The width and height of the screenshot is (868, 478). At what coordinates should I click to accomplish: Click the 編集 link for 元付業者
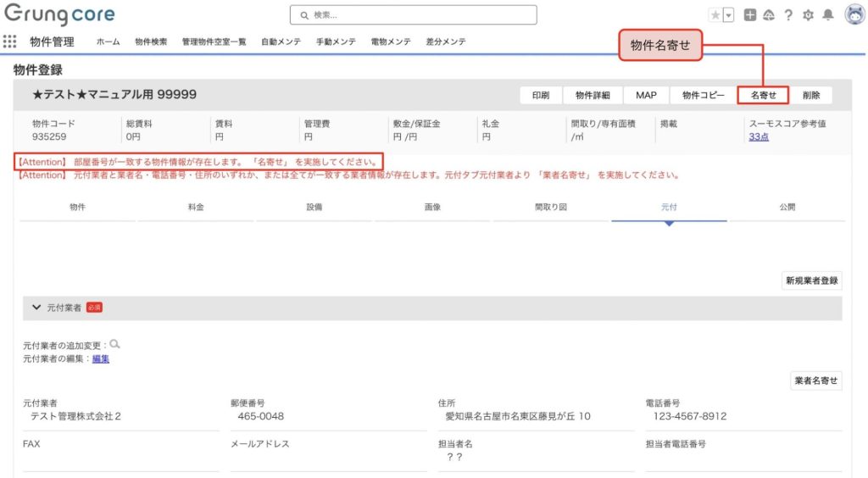(101, 358)
